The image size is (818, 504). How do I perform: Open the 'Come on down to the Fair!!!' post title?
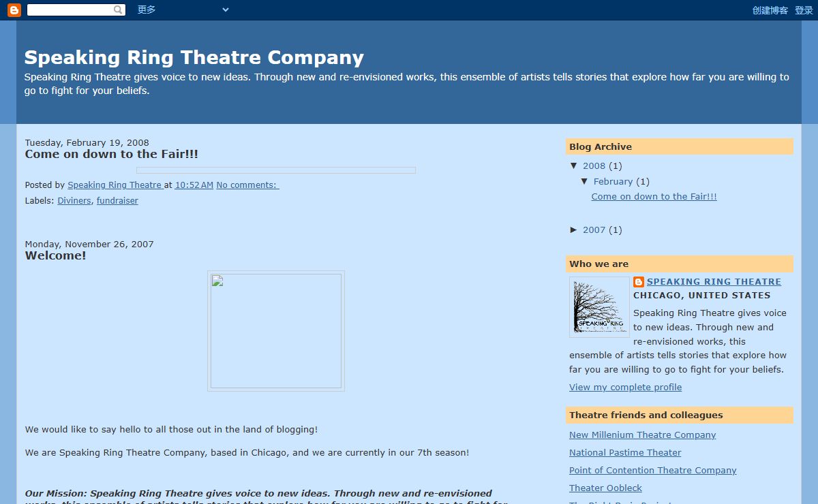(112, 154)
